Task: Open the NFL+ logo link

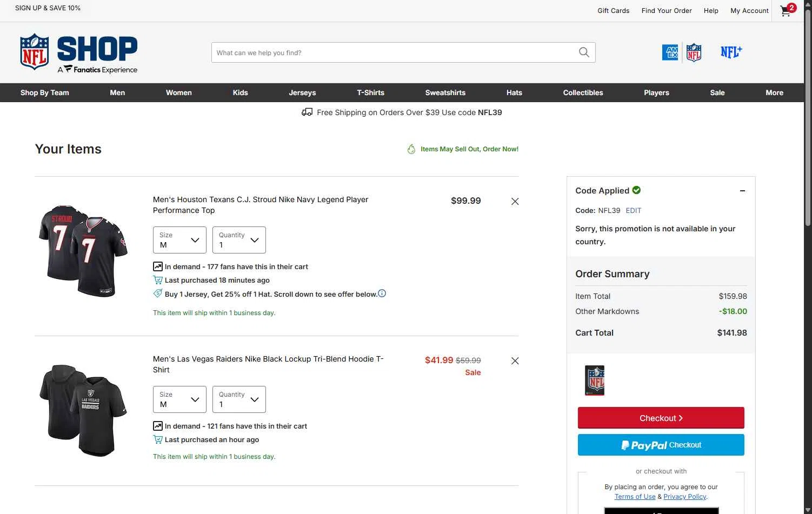Action: coord(731,52)
